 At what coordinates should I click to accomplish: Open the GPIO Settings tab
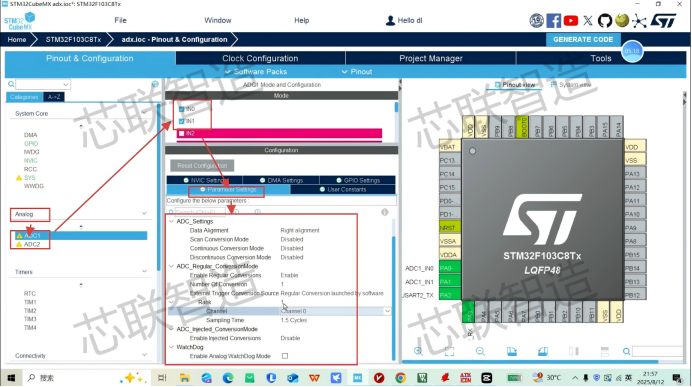(x=358, y=180)
